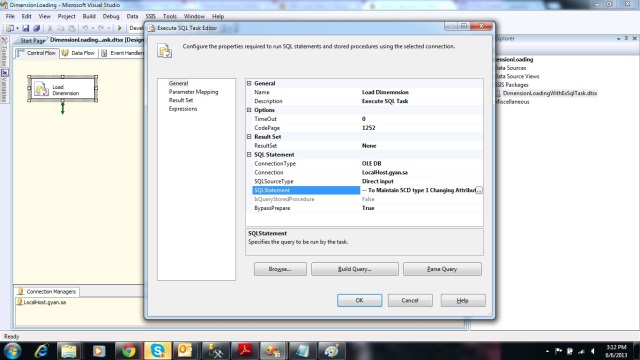Click the Parse Query button
The image size is (640, 360).
point(442,269)
